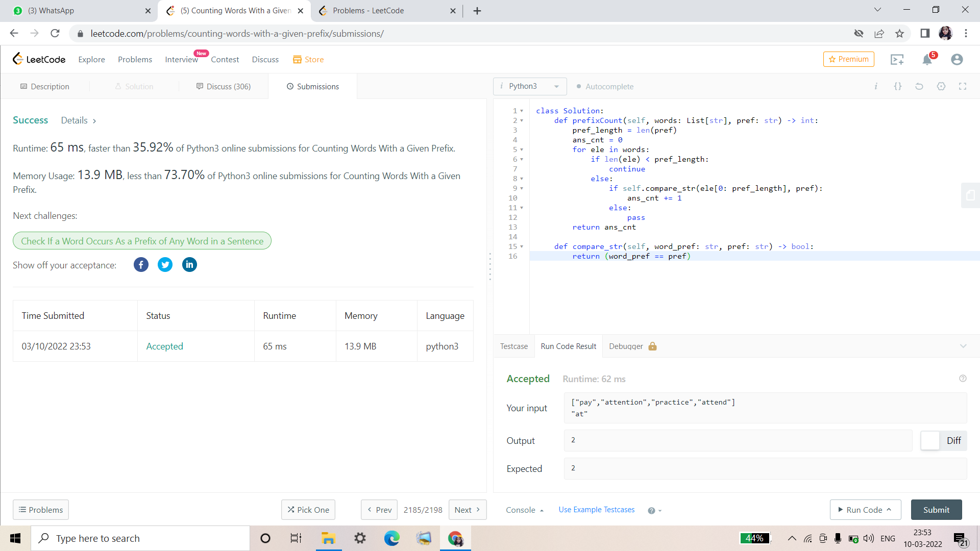Expand submission Details
The image size is (980, 551).
click(79, 120)
